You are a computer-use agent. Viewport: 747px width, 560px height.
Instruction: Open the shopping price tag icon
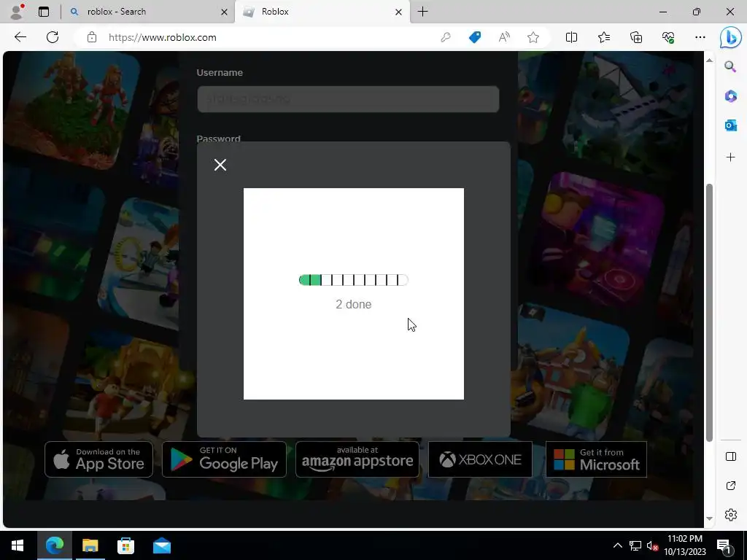pos(475,37)
